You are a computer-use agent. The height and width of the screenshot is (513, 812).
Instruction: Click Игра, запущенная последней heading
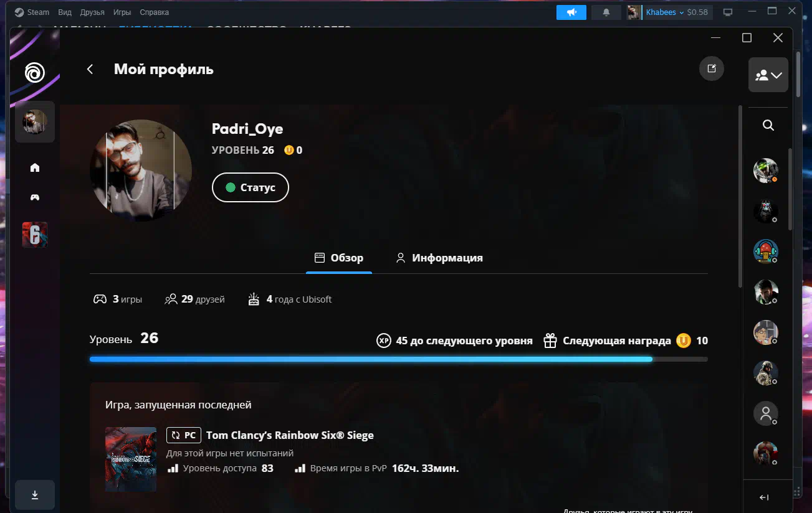coord(178,405)
